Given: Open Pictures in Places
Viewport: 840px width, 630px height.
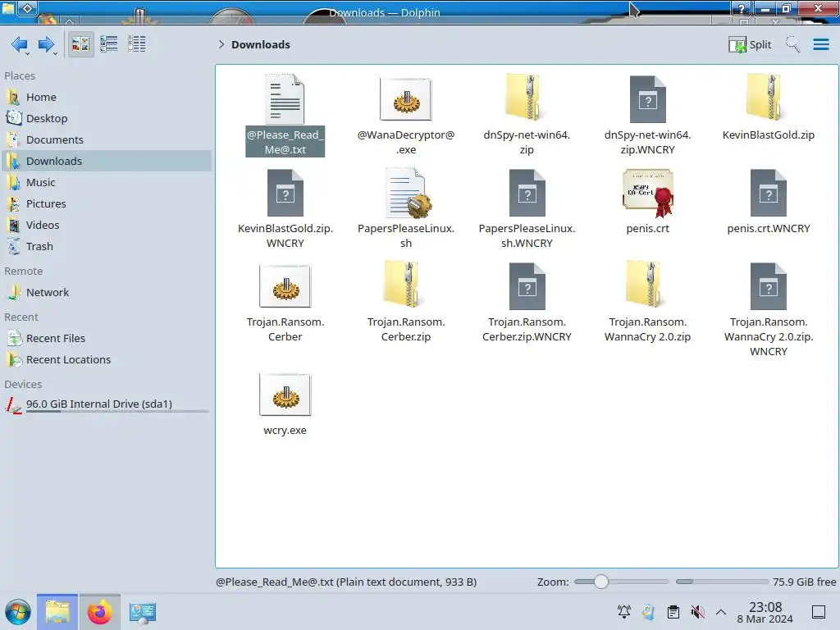Looking at the screenshot, I should click(106, 204).
